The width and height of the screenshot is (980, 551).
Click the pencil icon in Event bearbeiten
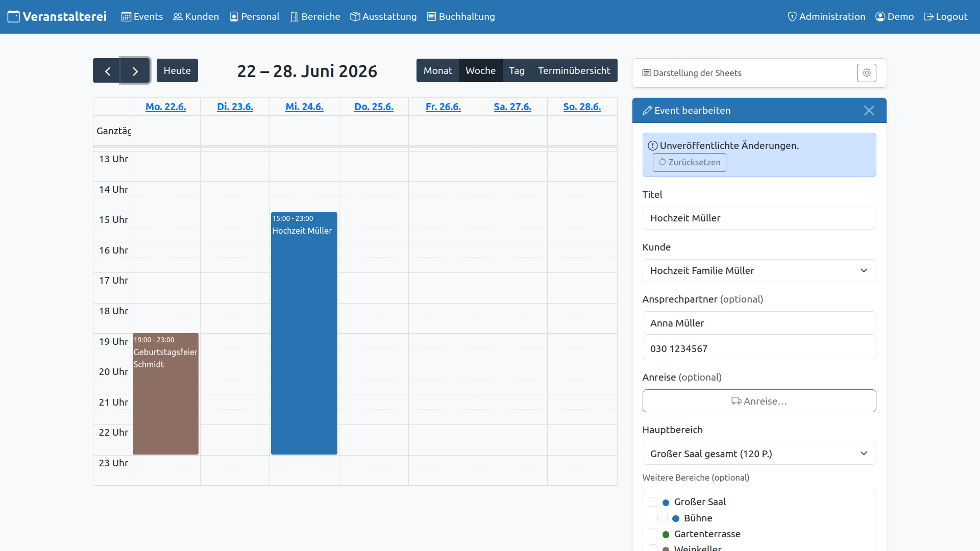click(x=647, y=111)
